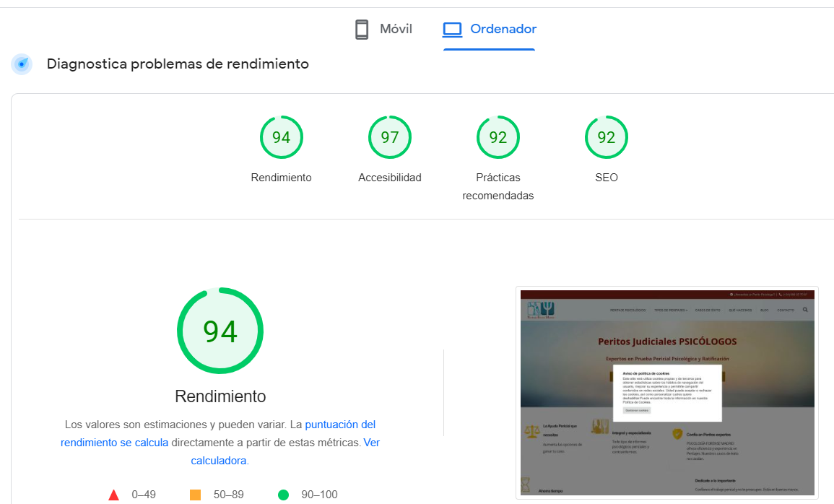Click the Prácticas recomendadas label

(x=498, y=186)
